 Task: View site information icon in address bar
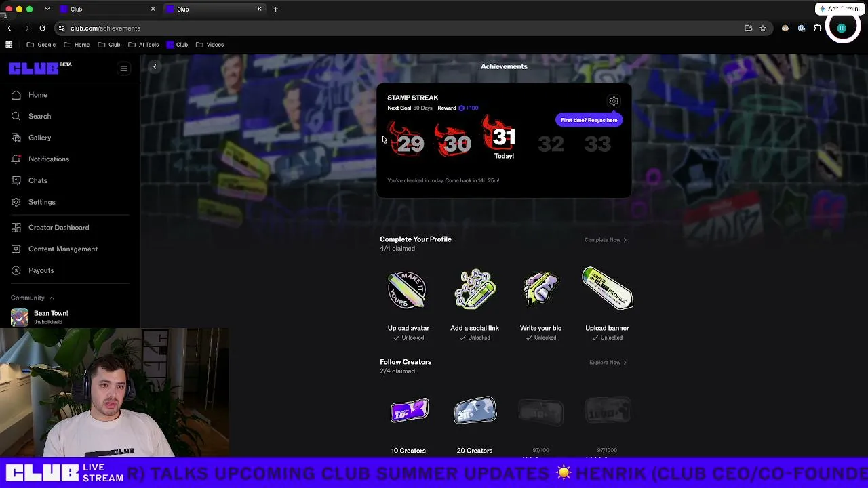(x=62, y=28)
